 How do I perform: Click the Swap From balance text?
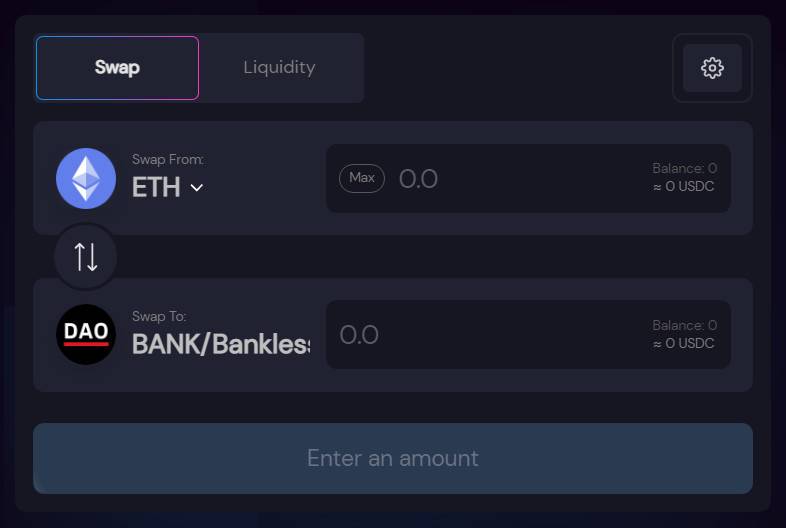tap(684, 169)
